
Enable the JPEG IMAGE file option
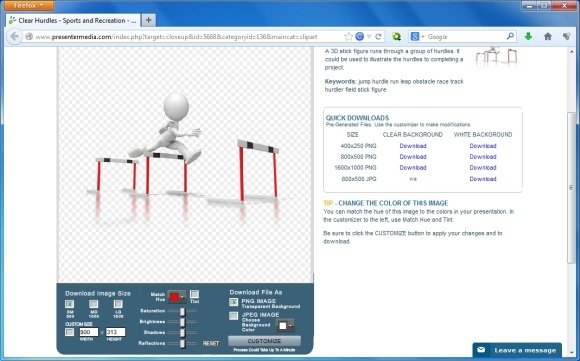[x=233, y=316]
